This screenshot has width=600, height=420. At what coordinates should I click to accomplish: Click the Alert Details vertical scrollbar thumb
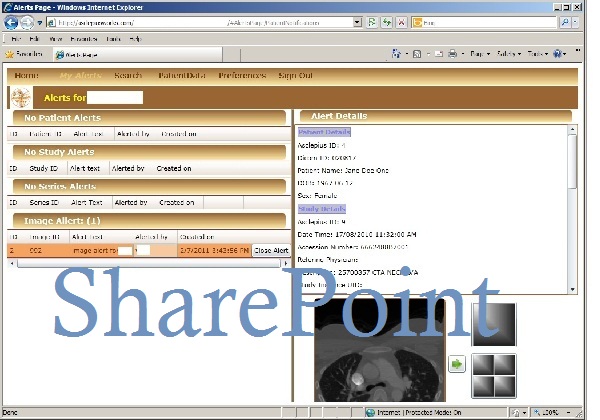(572, 161)
